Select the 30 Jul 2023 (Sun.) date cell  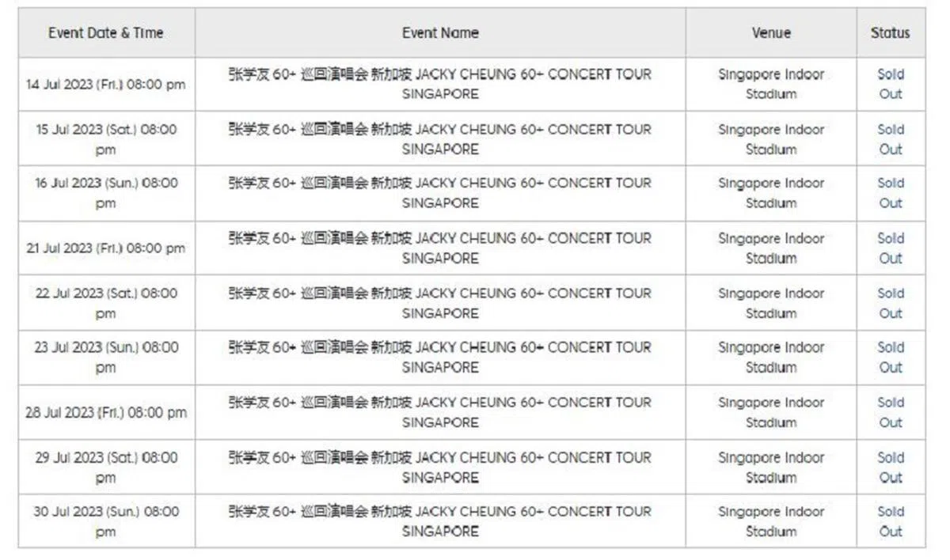point(106,521)
